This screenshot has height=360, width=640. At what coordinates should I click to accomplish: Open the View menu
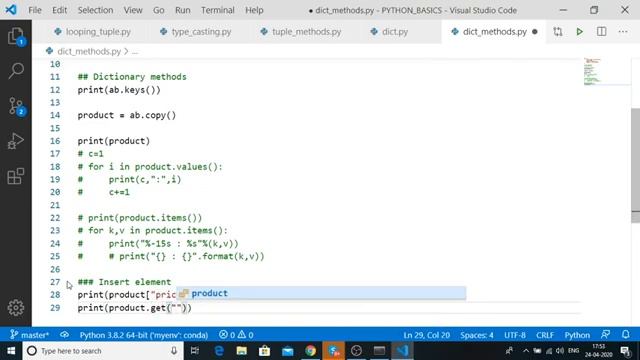tap(133, 10)
